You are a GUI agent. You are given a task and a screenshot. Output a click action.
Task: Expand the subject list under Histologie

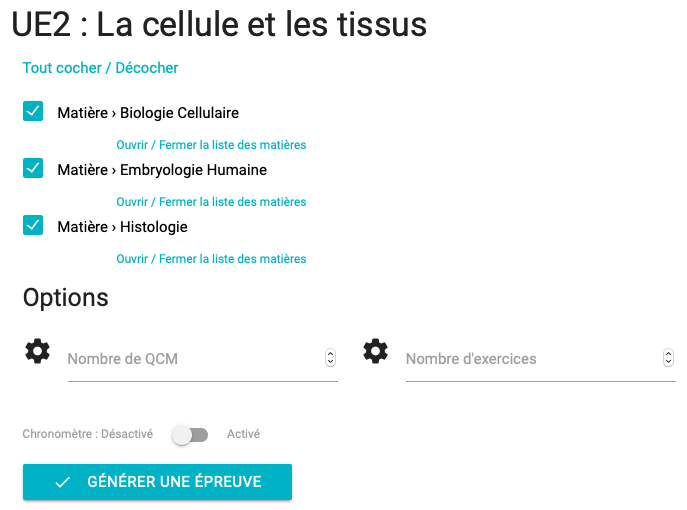click(x=211, y=259)
